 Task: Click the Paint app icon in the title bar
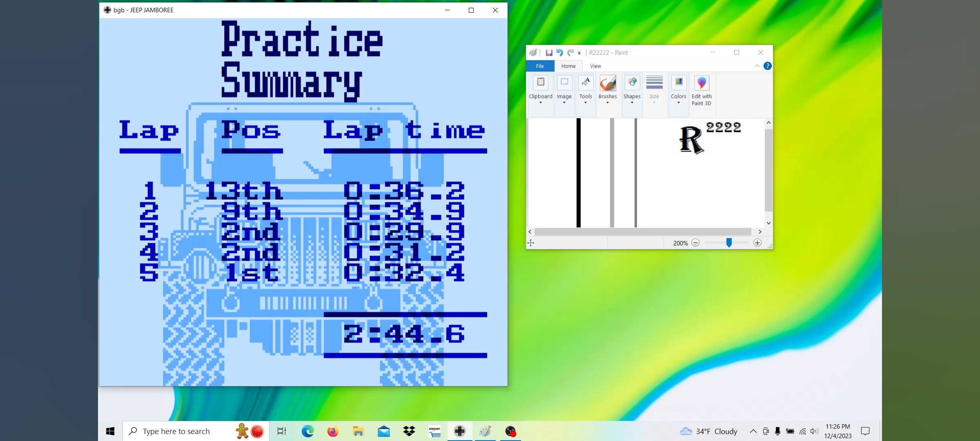click(x=533, y=53)
